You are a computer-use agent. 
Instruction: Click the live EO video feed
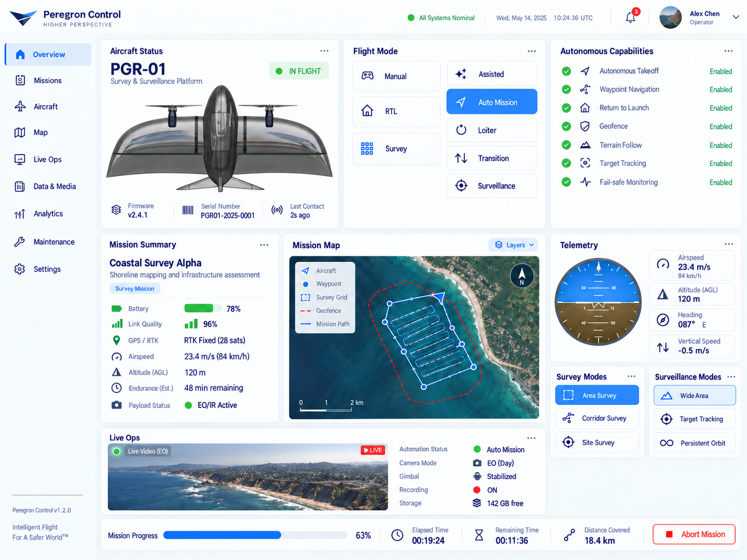pyautogui.click(x=248, y=477)
